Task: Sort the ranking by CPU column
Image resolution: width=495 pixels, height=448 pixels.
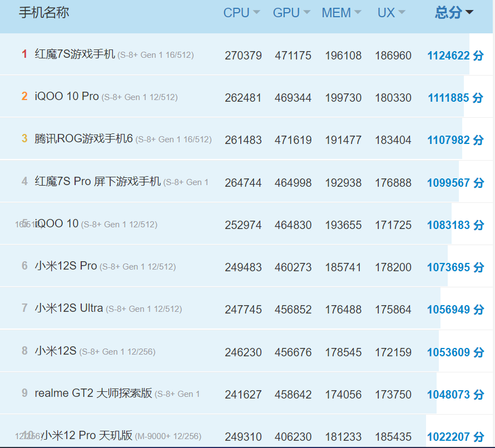Action: click(241, 13)
